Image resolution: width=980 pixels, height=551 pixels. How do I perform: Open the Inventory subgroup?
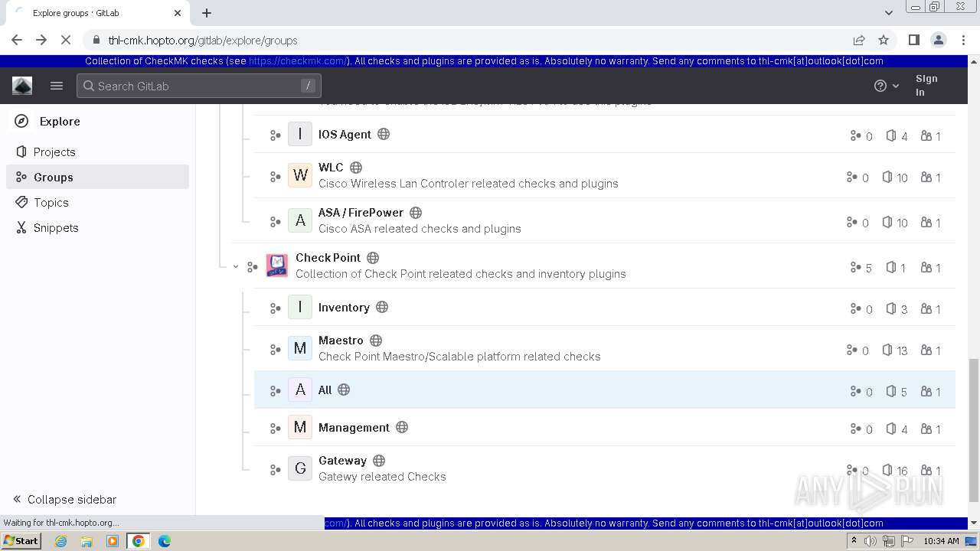(344, 307)
